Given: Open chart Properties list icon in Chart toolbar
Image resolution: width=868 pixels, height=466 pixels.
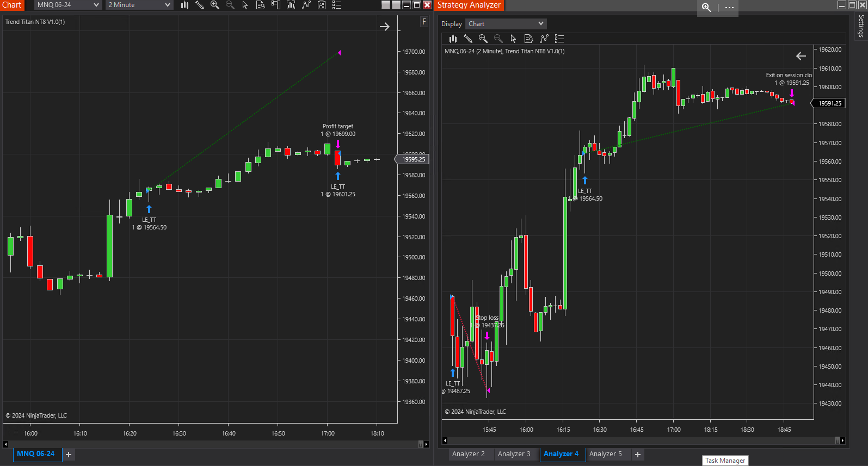Looking at the screenshot, I should (337, 5).
